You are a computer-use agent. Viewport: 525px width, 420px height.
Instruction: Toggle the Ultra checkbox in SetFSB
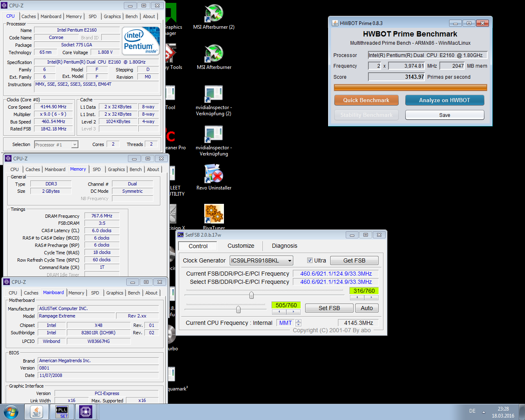(x=310, y=260)
